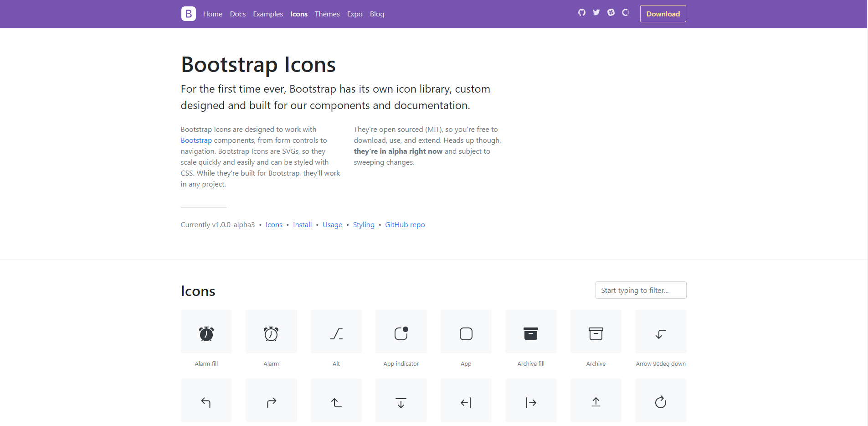The height and width of the screenshot is (426, 868).
Task: Click the Slack icon in the header
Action: point(611,13)
